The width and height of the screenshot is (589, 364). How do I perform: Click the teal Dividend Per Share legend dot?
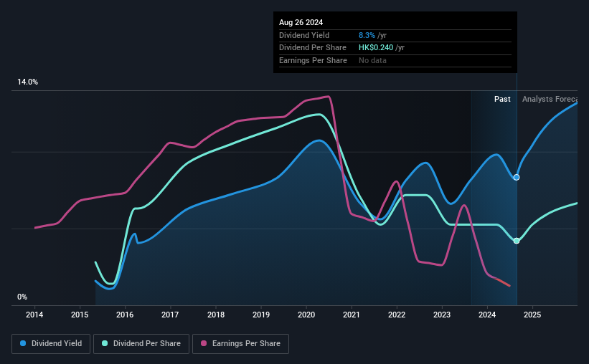105,343
